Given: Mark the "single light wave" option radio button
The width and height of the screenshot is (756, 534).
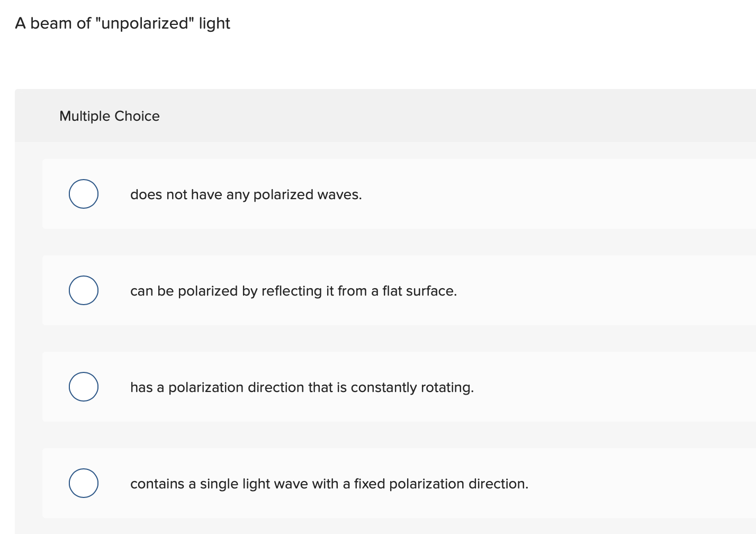Looking at the screenshot, I should point(84,483).
